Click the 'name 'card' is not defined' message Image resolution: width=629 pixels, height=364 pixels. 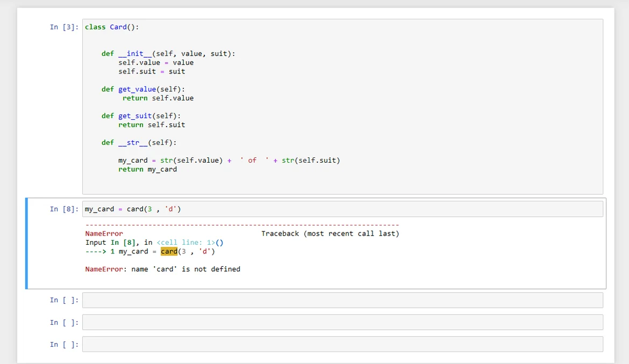click(x=185, y=269)
